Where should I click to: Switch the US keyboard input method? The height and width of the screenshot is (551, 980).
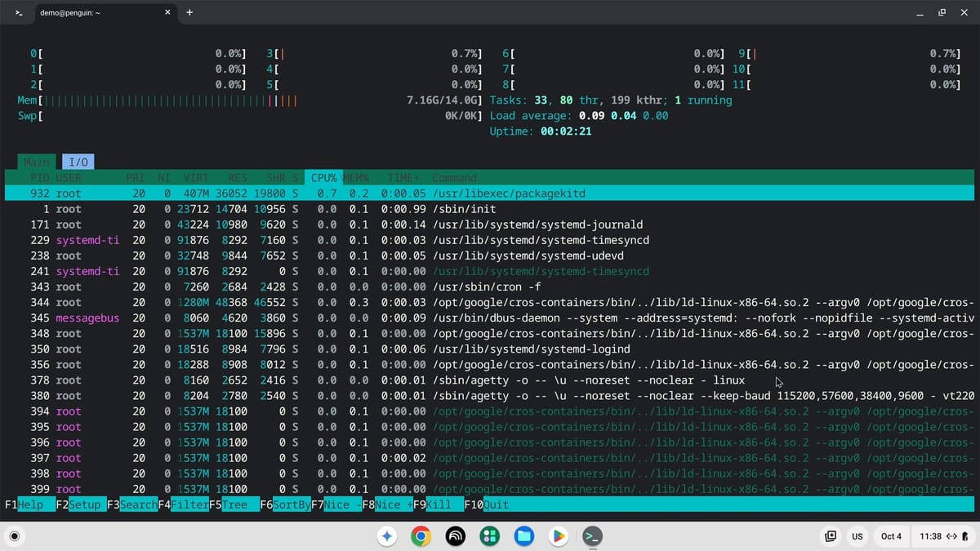pyautogui.click(x=857, y=536)
